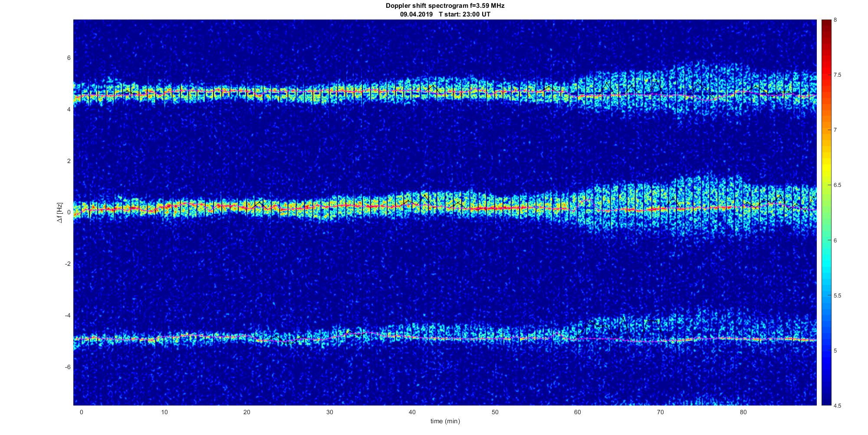The image size is (868, 435).
Task: Click the x-axis tick label '30'
Action: tap(329, 412)
